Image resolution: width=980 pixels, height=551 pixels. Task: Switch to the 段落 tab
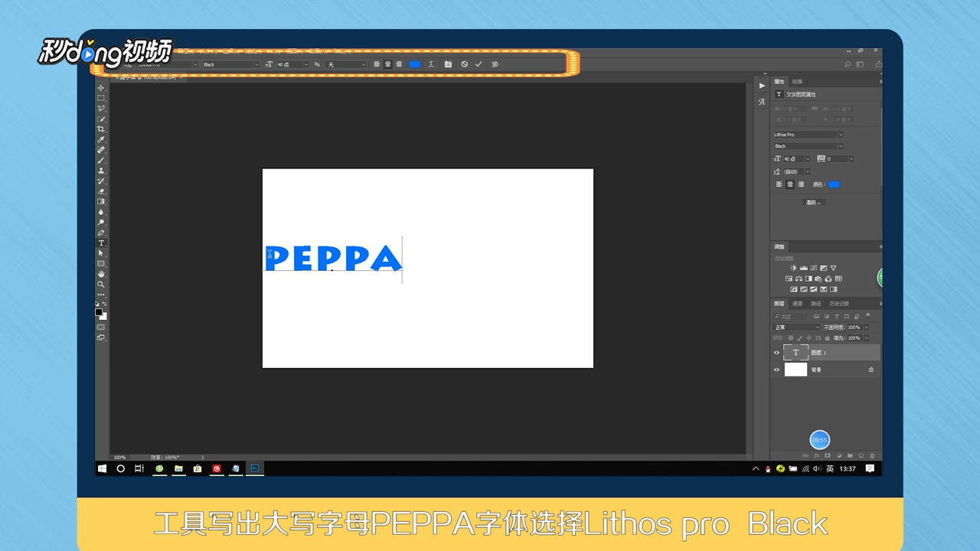tap(797, 81)
